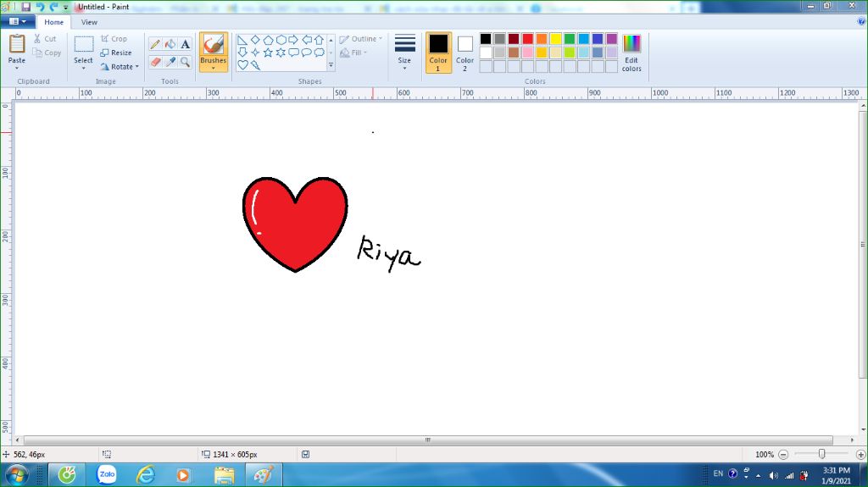Open the Outline dropdown

click(361, 39)
